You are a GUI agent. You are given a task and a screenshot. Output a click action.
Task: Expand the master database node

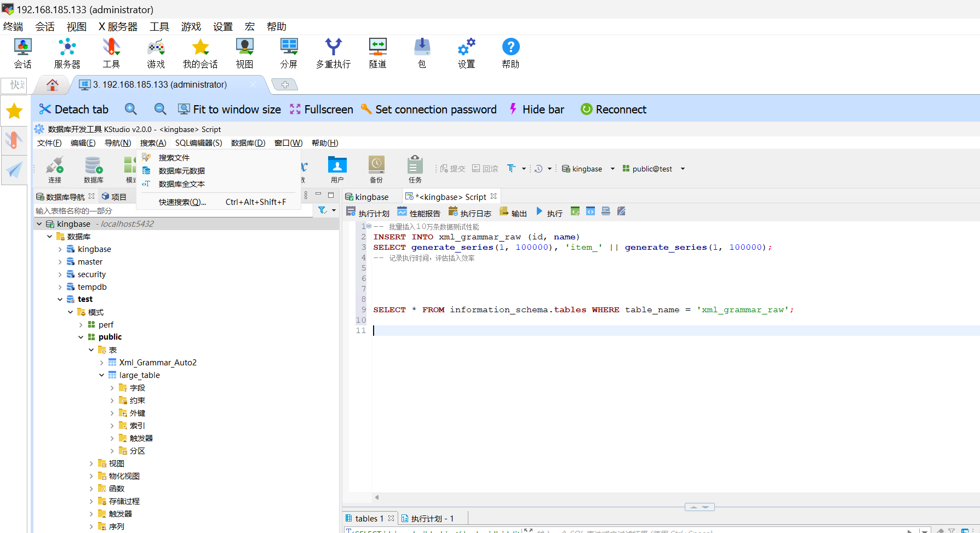point(60,262)
